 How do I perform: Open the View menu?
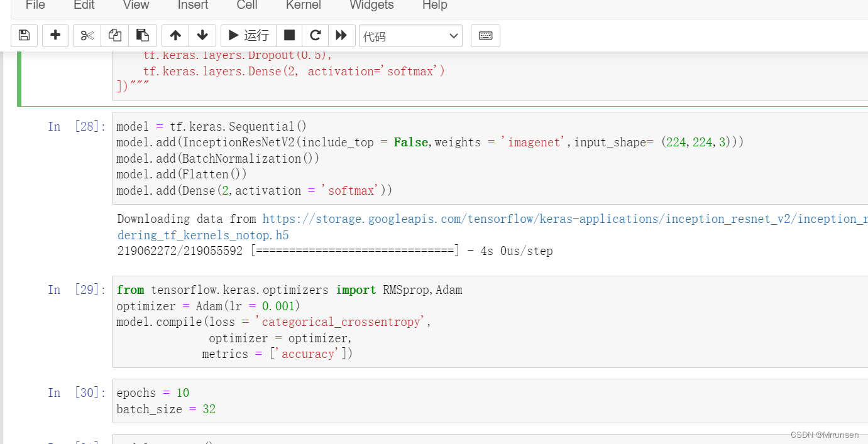(x=136, y=6)
